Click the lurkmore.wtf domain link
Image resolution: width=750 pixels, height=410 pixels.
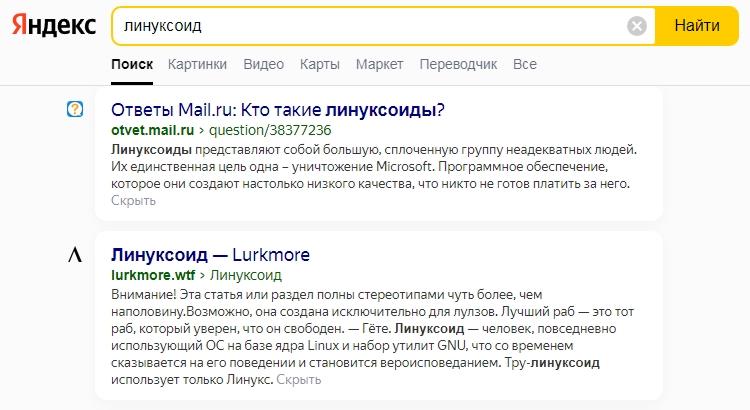[x=153, y=274]
